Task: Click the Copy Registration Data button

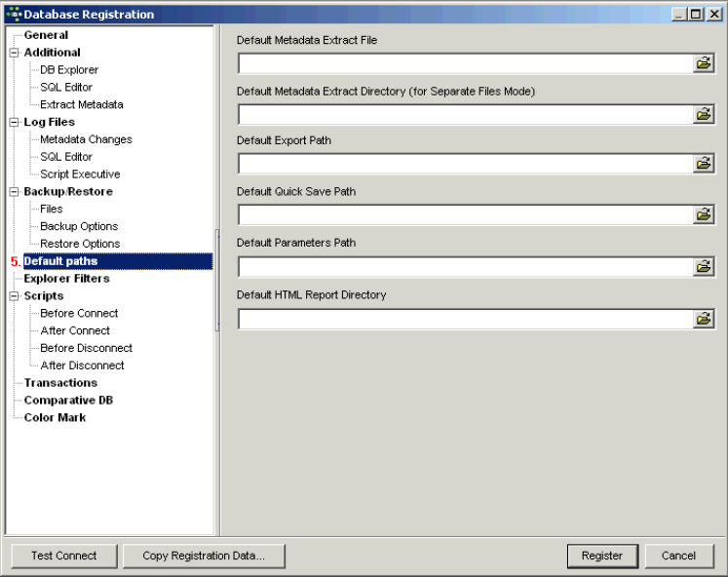Action: [x=204, y=556]
